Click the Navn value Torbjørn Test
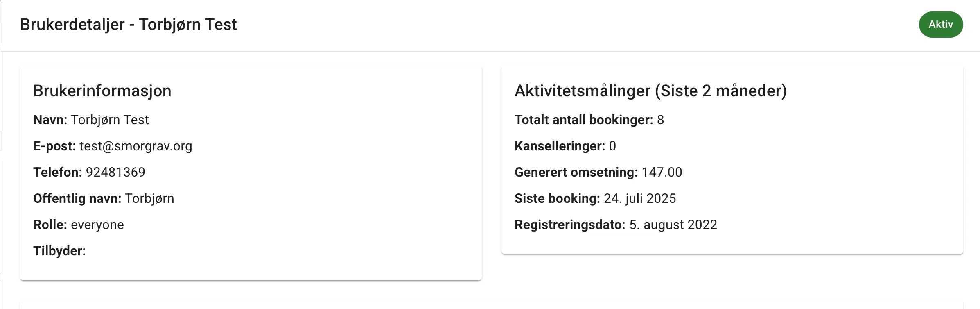This screenshot has height=309, width=980. 110,120
